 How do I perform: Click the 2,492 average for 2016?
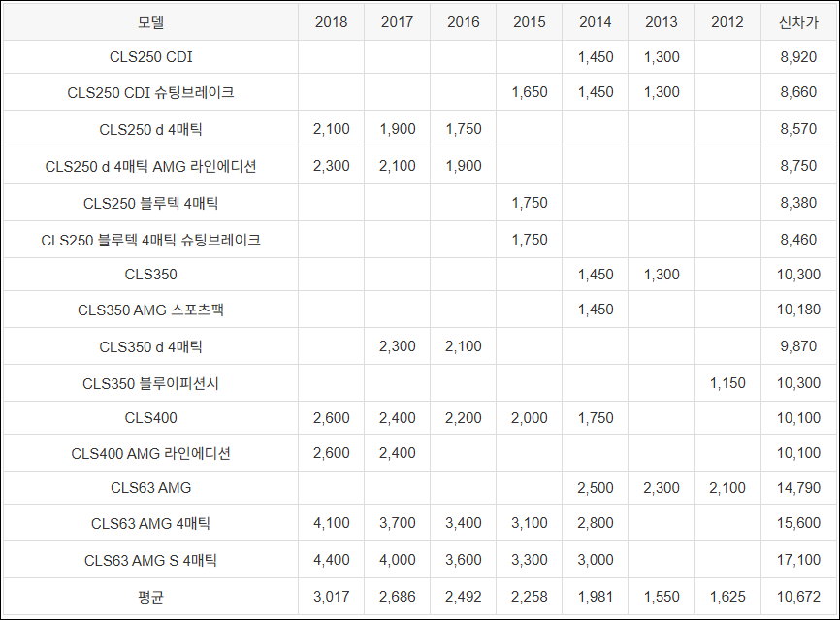coord(464,597)
